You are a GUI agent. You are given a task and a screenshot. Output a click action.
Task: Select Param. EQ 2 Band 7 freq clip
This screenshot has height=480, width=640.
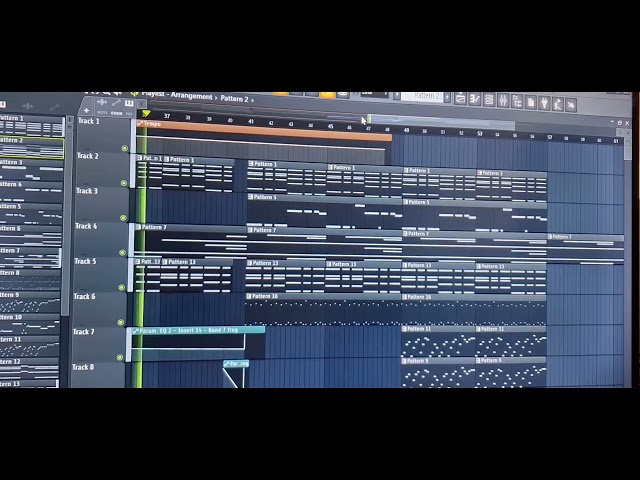point(198,330)
